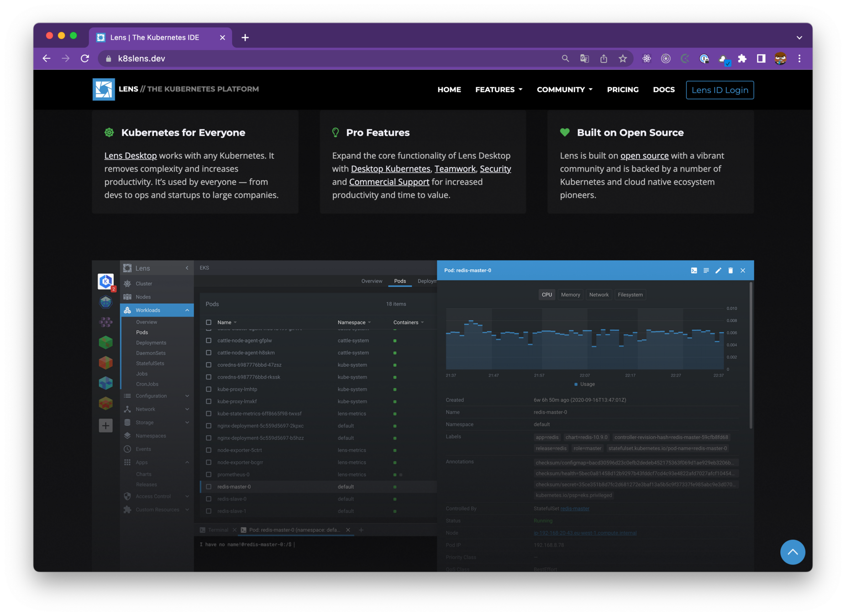
Task: Toggle the select-all checkbox beside Name
Action: coord(209,322)
